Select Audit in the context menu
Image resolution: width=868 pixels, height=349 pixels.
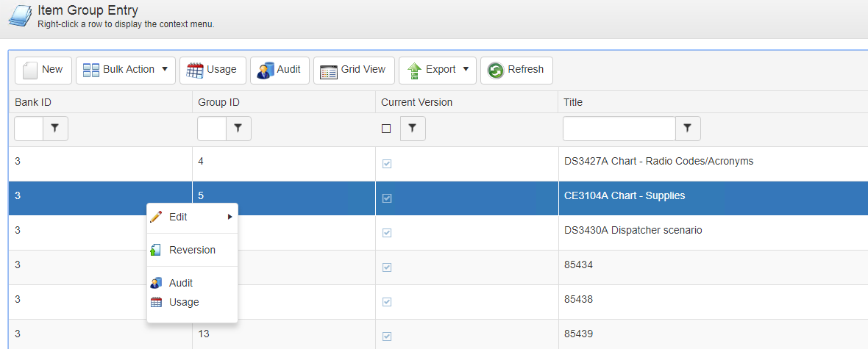point(181,283)
